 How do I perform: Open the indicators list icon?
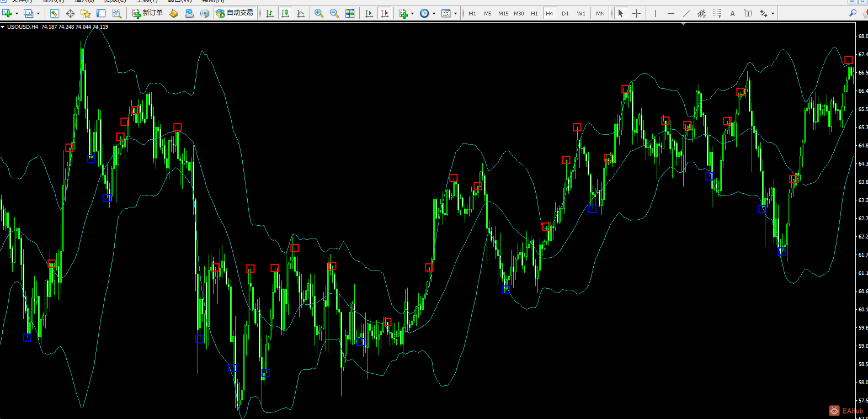tap(403, 13)
